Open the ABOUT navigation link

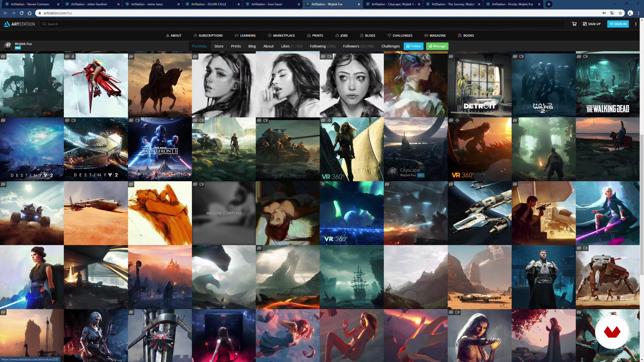coord(174,36)
